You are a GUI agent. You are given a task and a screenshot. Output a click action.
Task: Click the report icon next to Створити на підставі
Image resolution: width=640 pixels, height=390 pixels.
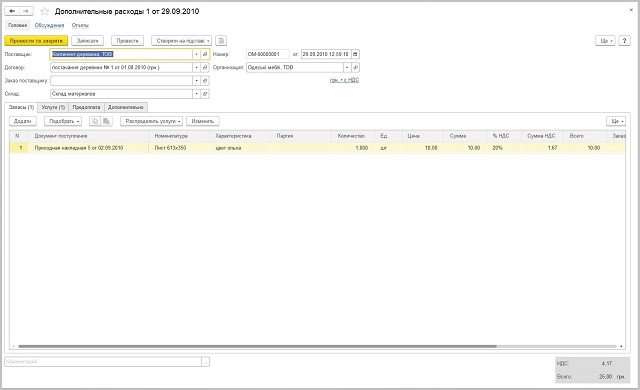221,41
